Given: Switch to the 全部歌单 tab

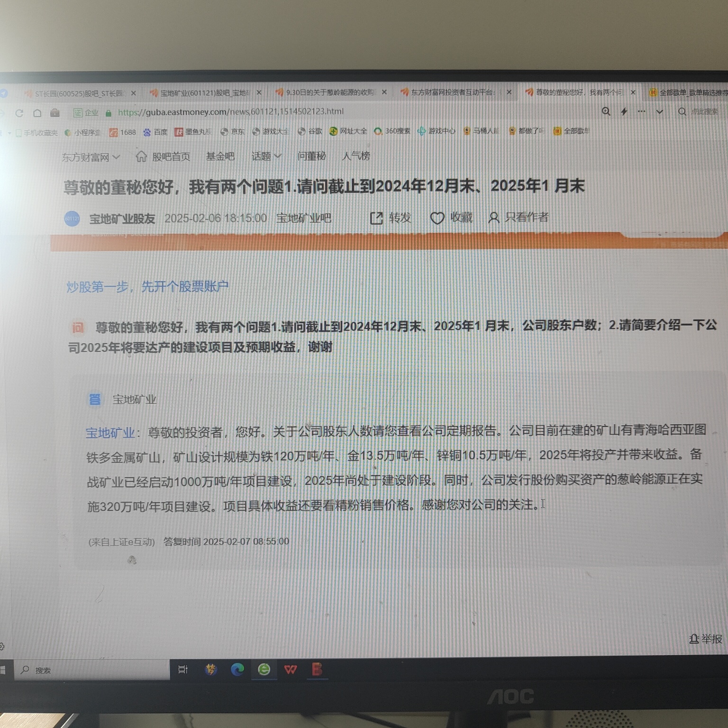Looking at the screenshot, I should click(688, 92).
